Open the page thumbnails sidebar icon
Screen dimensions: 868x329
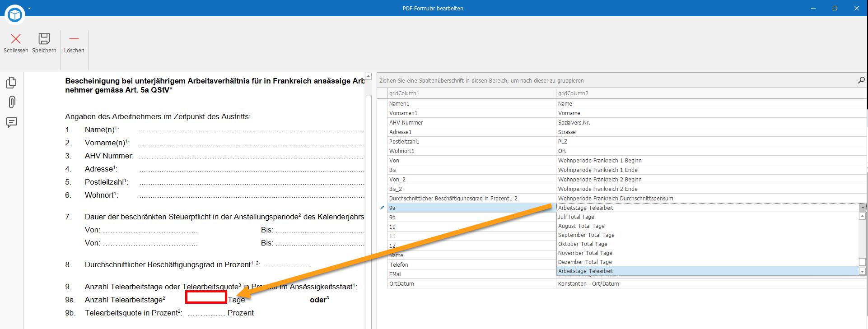click(12, 83)
